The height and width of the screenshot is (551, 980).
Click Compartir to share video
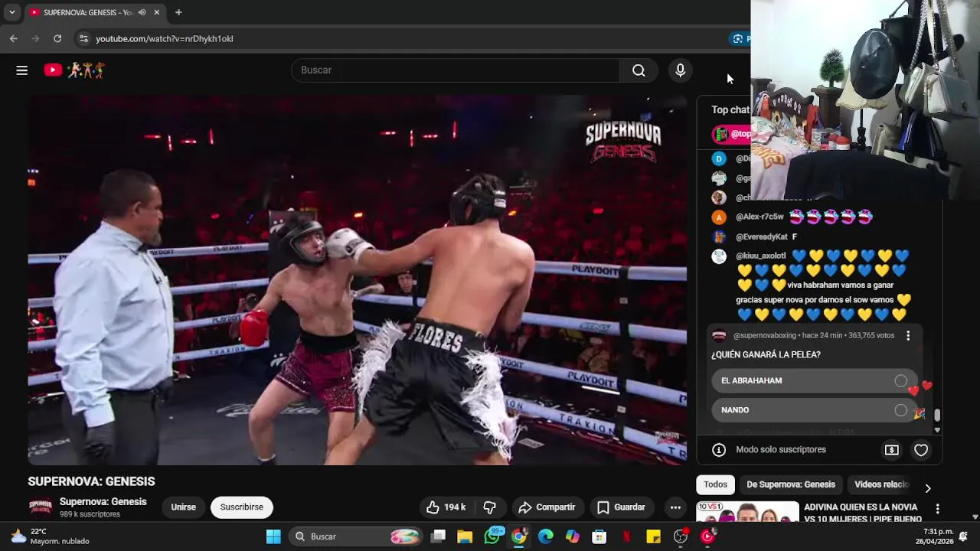click(x=547, y=507)
